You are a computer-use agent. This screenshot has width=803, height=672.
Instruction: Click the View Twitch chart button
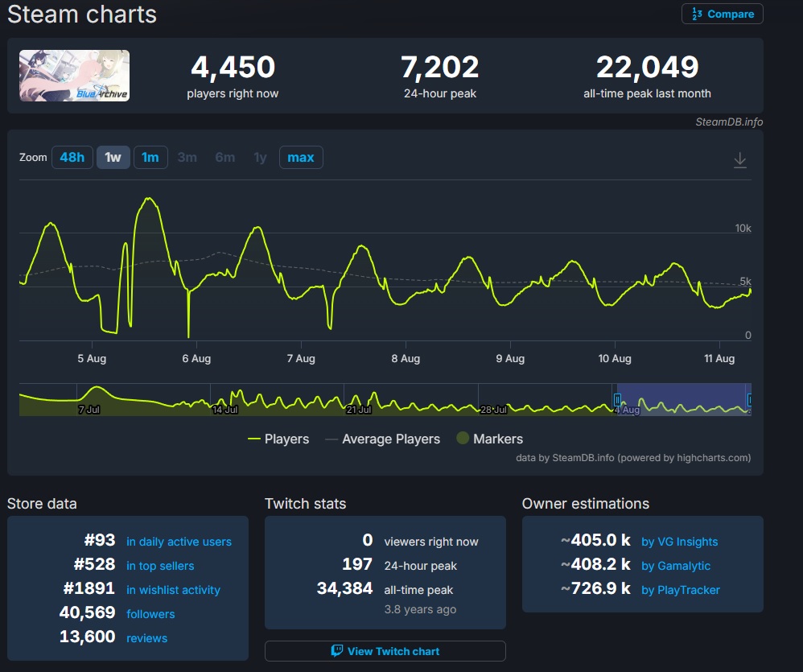pos(385,651)
